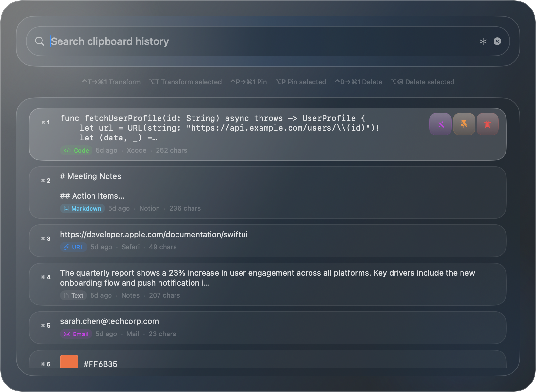536x392 pixels.
Task: Click the Pin selected shortcut hint
Action: click(x=301, y=82)
